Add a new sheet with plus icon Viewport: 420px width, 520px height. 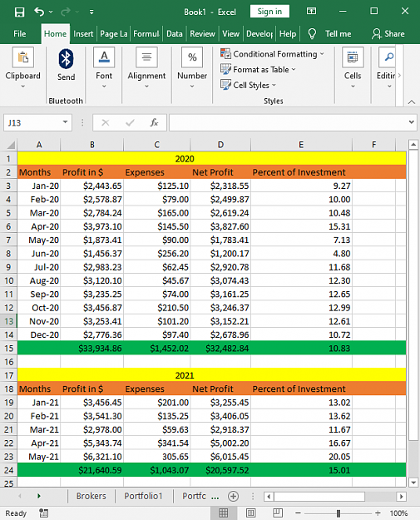(x=233, y=496)
